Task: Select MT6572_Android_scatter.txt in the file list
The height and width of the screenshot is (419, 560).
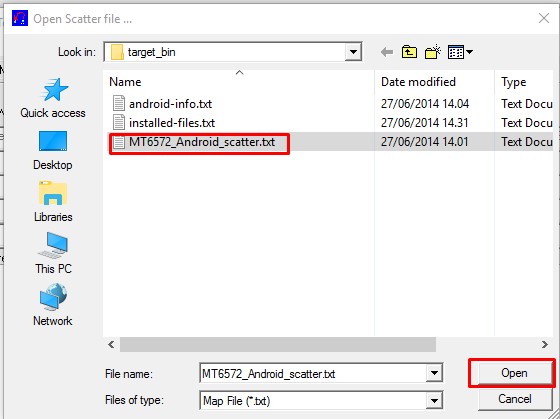Action: (202, 142)
